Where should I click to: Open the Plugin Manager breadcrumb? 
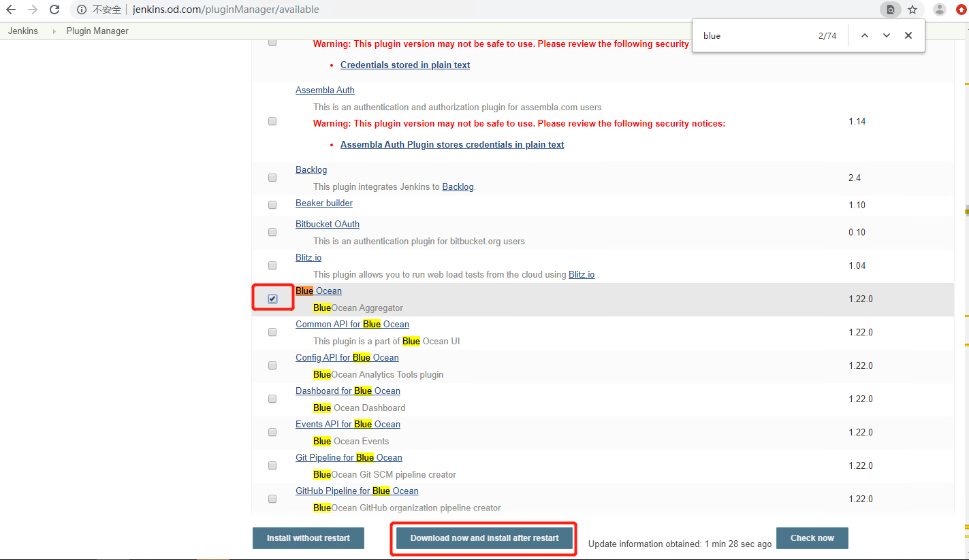(x=97, y=31)
